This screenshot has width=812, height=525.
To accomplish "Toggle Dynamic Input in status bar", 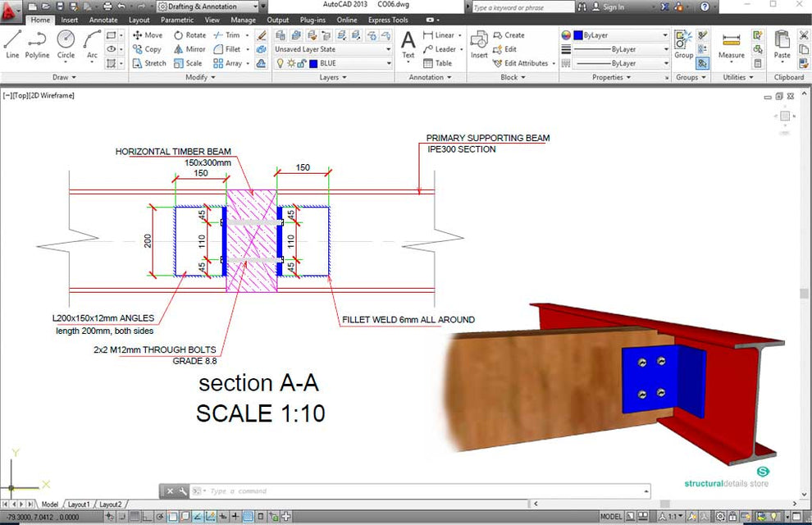I will 222,516.
